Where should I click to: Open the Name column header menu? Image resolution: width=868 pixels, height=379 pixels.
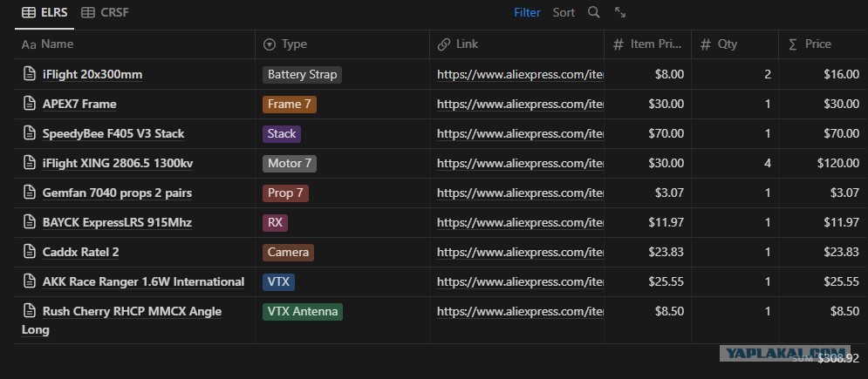click(134, 44)
